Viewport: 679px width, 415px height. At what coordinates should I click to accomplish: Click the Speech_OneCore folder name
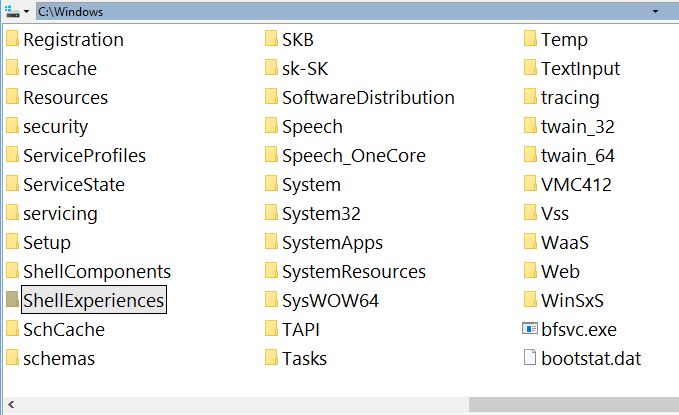pos(354,156)
